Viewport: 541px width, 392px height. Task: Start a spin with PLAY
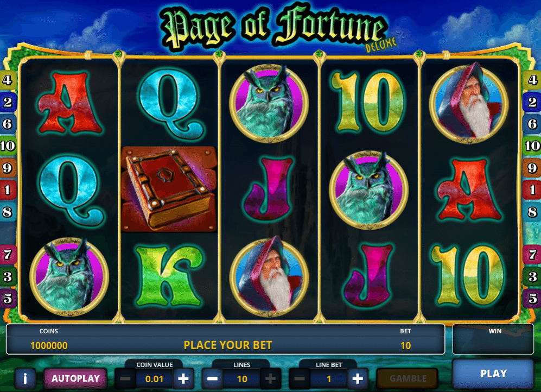tap(493, 374)
